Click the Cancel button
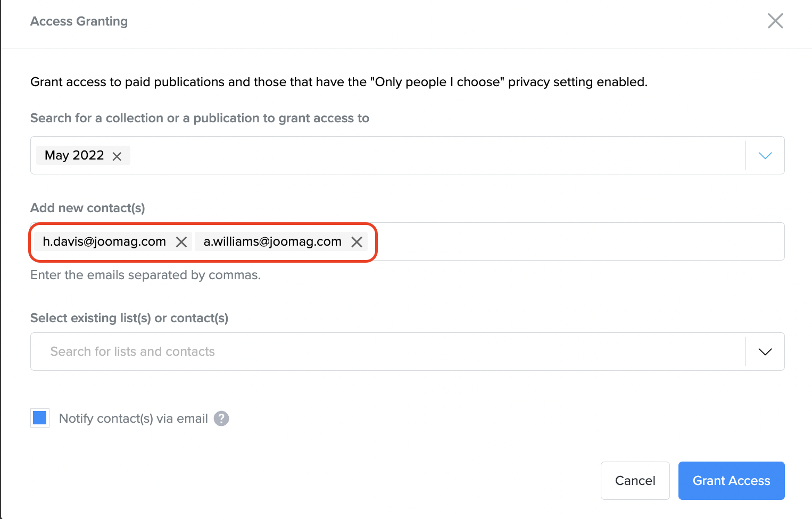The image size is (812, 519). tap(635, 481)
